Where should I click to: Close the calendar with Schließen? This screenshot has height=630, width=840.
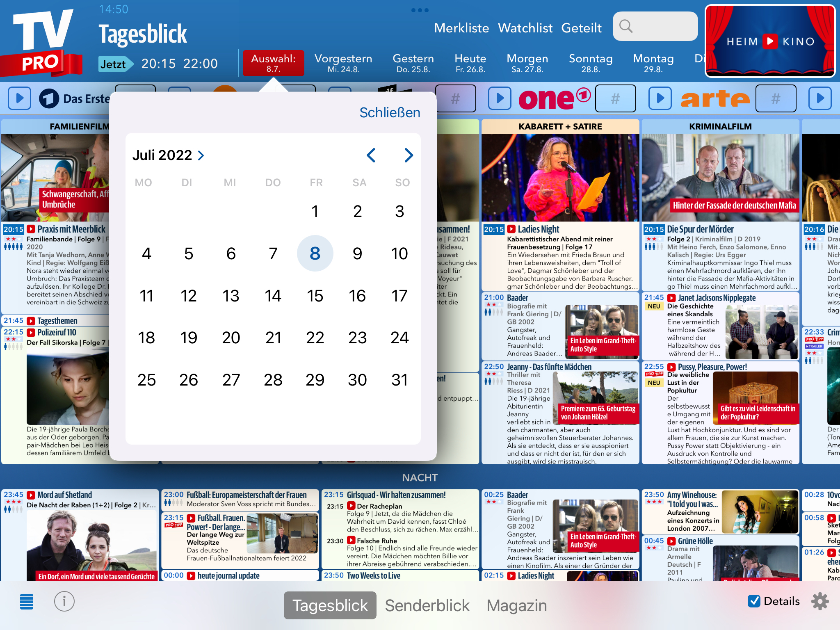390,112
